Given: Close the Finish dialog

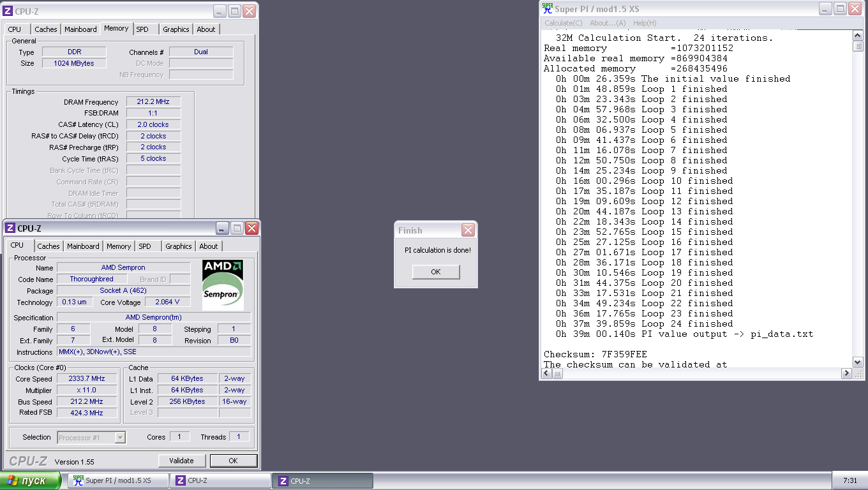Looking at the screenshot, I should pos(468,230).
